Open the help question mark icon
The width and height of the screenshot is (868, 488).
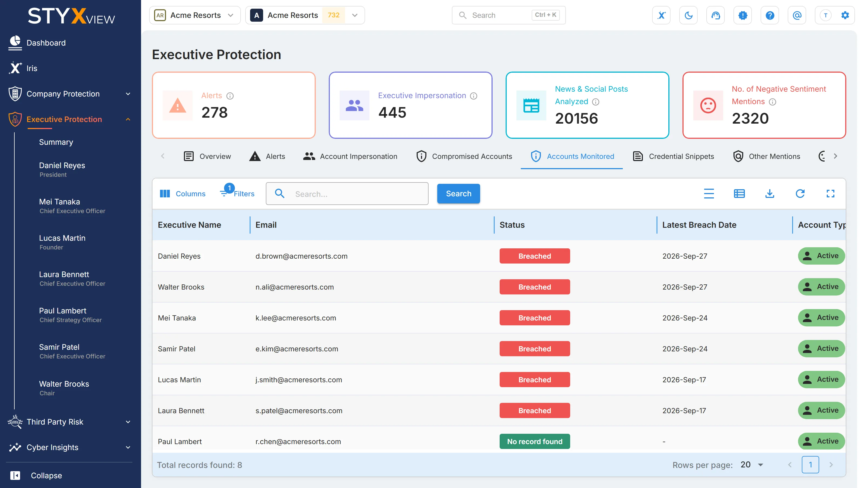pyautogui.click(x=770, y=15)
